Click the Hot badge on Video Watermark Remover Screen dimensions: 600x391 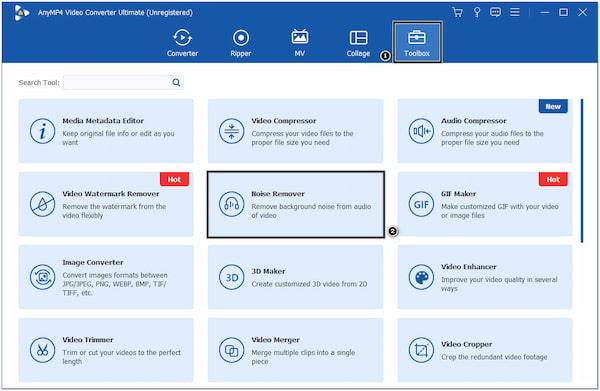tap(174, 179)
